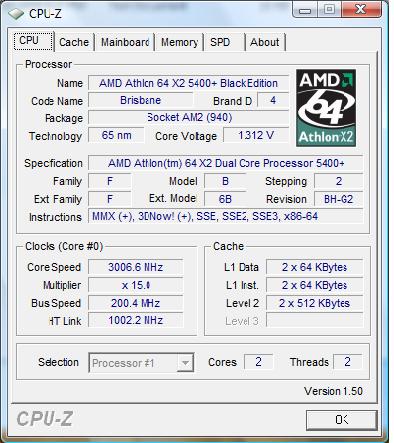Click the L1 Data cache value
This screenshot has height=443, width=394.
click(314, 267)
